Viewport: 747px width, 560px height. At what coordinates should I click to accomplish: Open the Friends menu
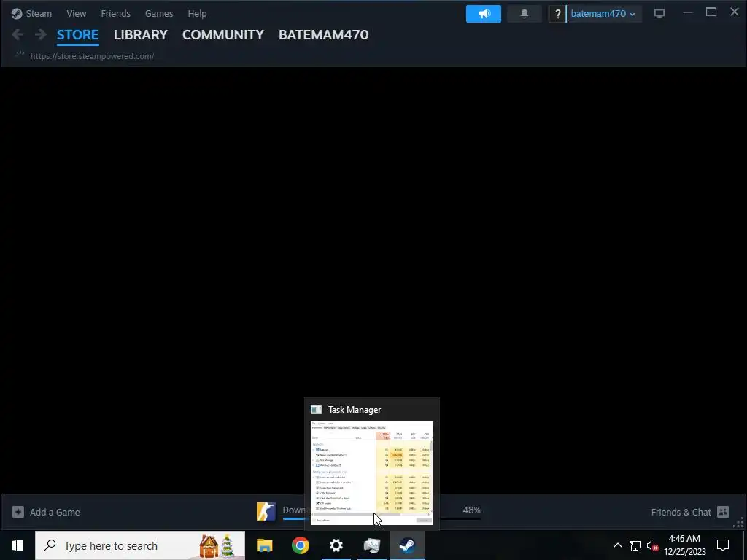115,13
